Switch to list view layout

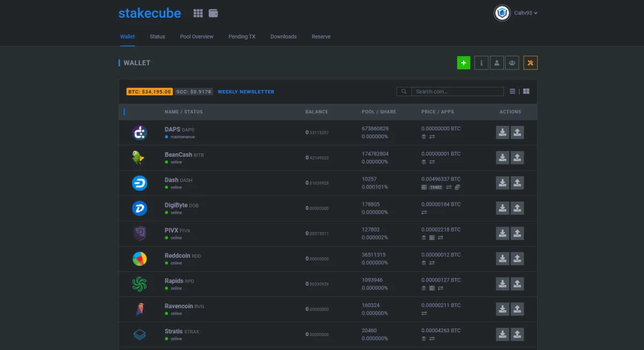pos(513,92)
